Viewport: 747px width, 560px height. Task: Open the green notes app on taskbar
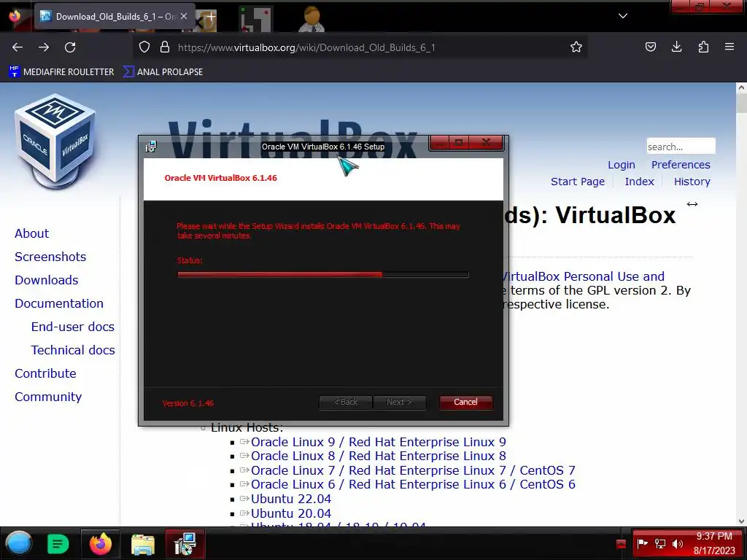tap(58, 544)
